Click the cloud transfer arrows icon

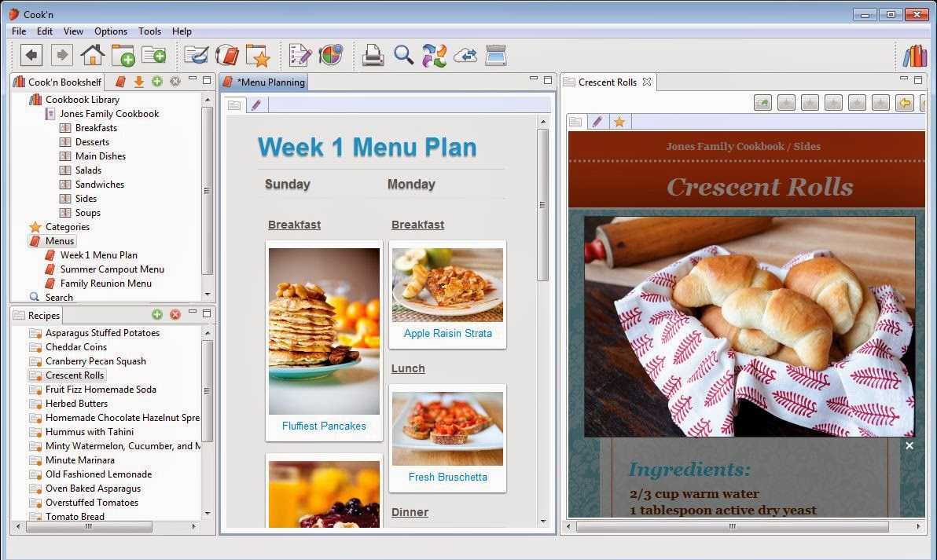click(x=465, y=56)
